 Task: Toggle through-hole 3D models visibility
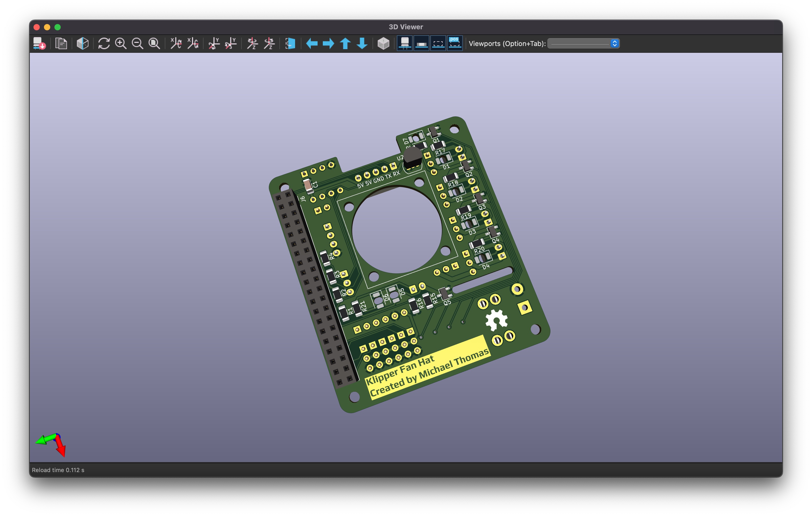click(x=405, y=43)
